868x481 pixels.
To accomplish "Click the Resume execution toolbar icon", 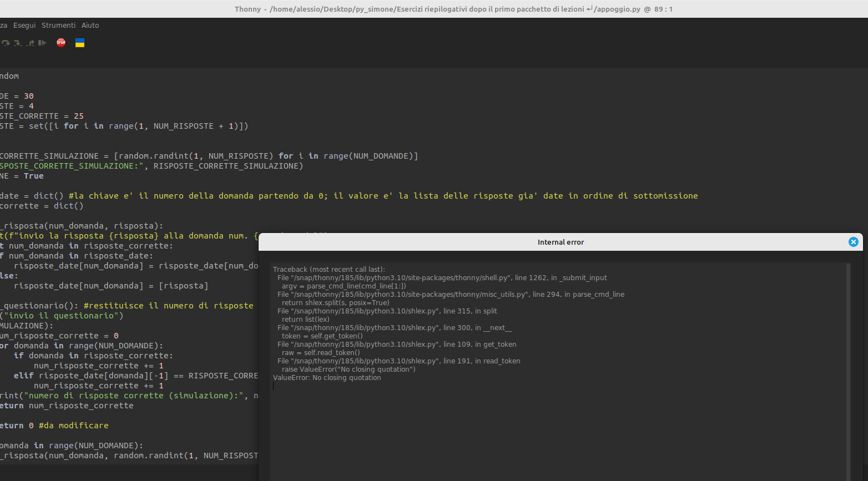I will (42, 43).
